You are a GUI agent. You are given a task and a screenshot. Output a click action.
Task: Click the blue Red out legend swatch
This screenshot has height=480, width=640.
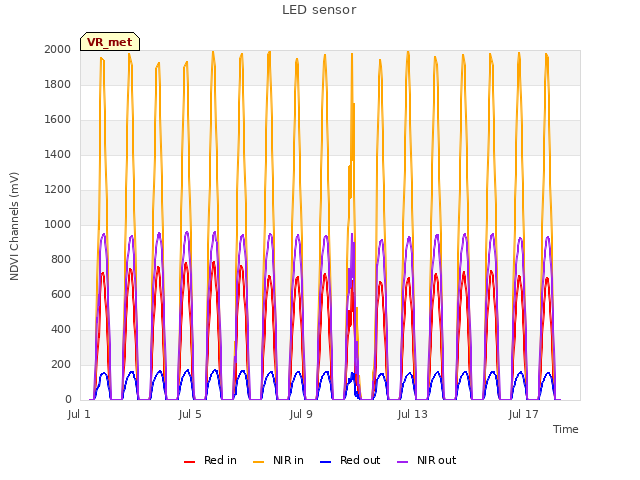(x=325, y=462)
